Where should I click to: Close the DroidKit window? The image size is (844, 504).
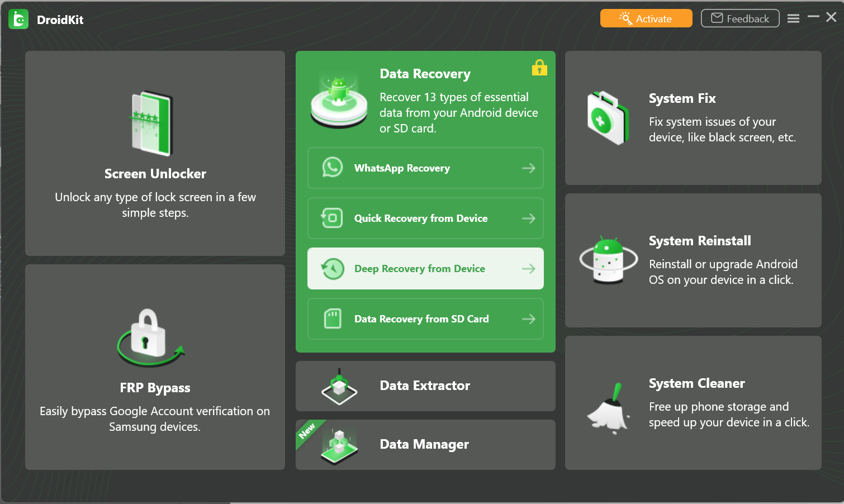pyautogui.click(x=831, y=17)
